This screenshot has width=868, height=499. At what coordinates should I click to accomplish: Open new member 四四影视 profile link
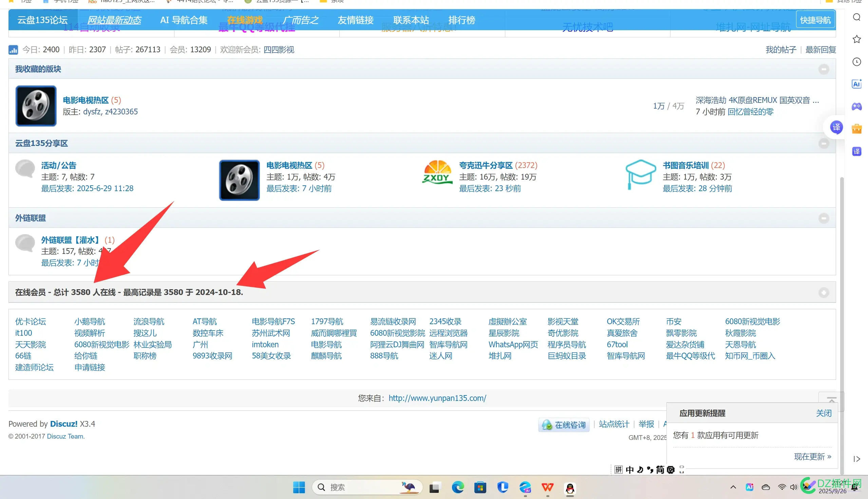point(279,50)
